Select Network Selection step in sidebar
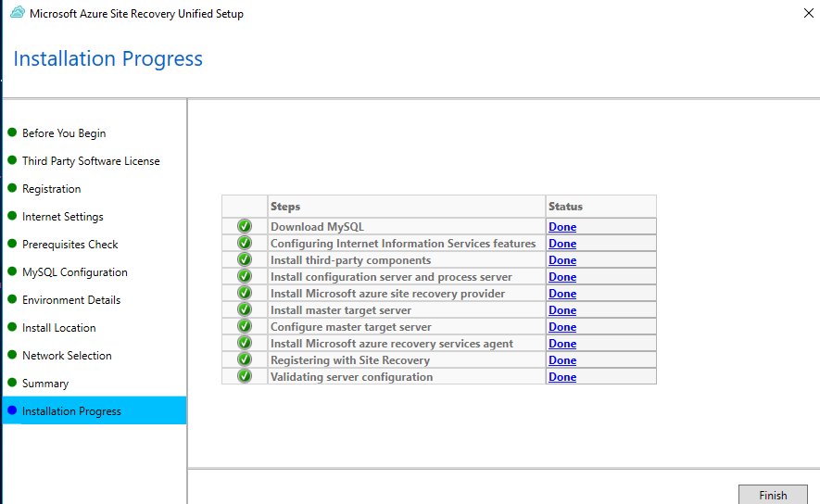This screenshot has height=504, width=820. coord(67,356)
